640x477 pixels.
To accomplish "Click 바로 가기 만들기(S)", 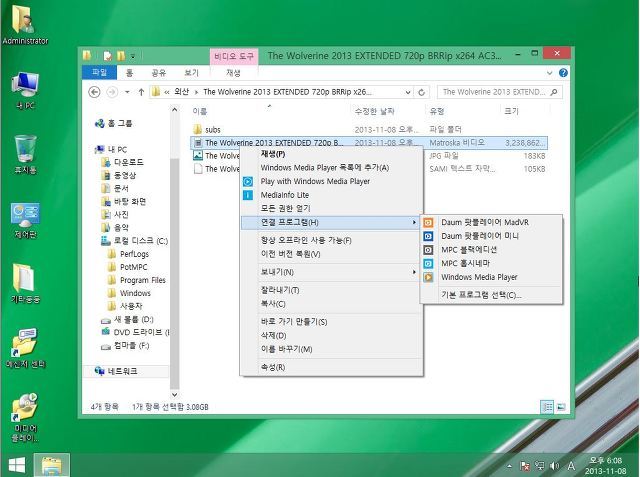I will click(x=331, y=322).
